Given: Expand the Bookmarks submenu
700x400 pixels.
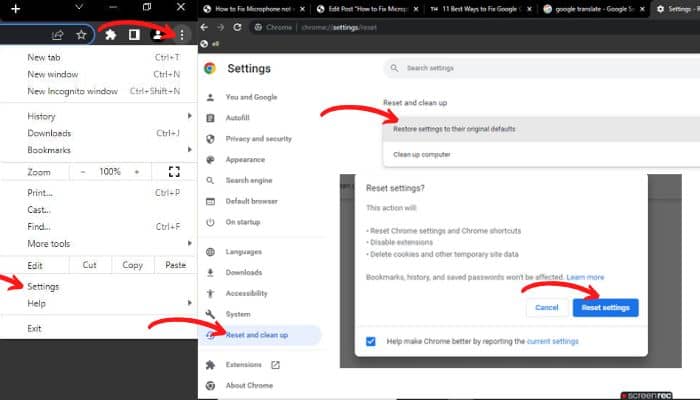Looking at the screenshot, I should pyautogui.click(x=98, y=150).
